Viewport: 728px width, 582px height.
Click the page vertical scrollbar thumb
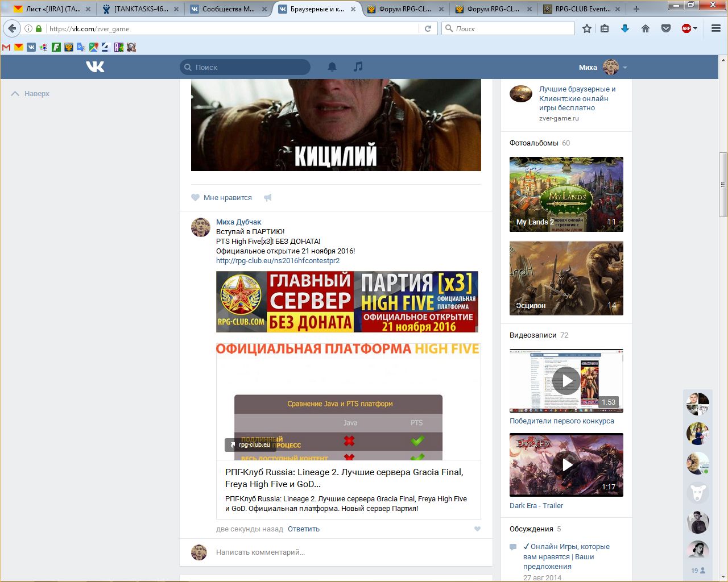[723, 185]
